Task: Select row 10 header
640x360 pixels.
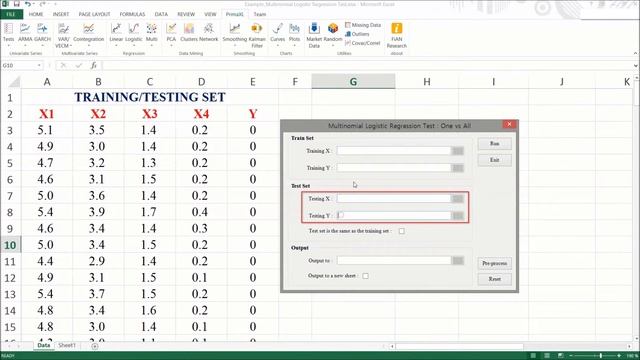Action: pyautogui.click(x=10, y=245)
